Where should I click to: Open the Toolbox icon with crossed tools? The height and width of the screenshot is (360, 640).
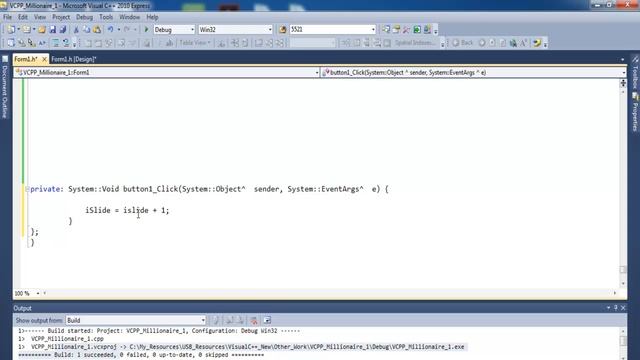point(406,29)
